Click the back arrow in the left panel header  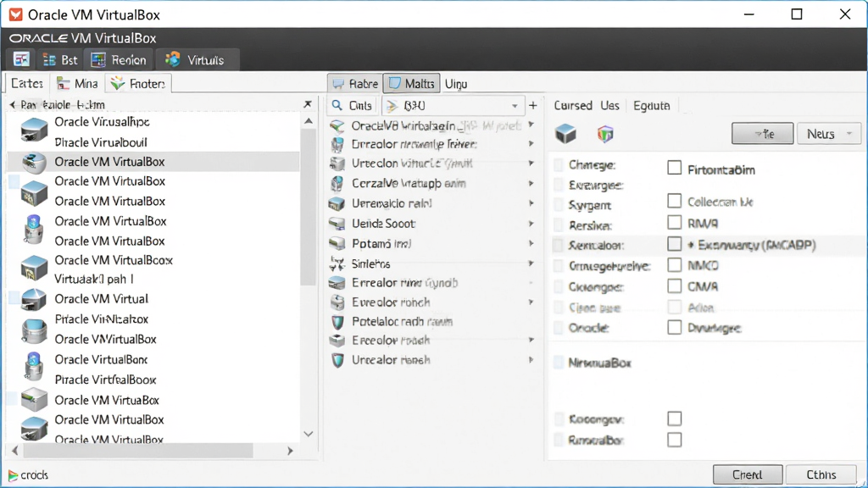(x=12, y=104)
